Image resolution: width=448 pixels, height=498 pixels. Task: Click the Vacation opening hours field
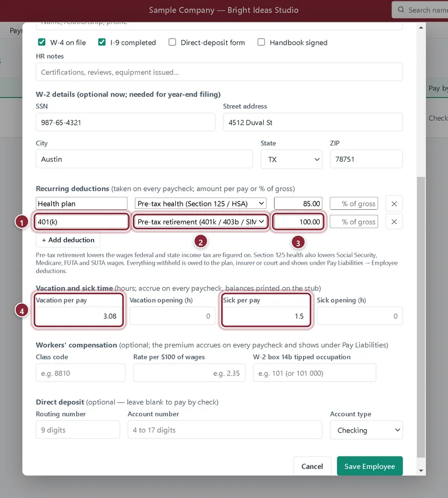[172, 316]
